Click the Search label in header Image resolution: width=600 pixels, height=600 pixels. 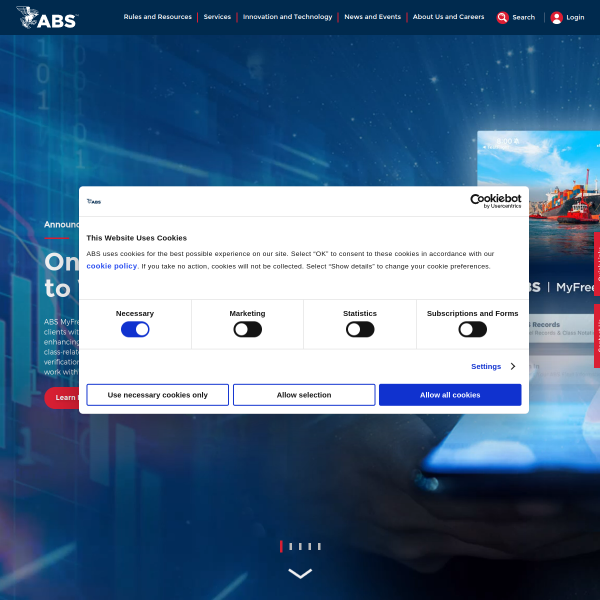coord(523,18)
